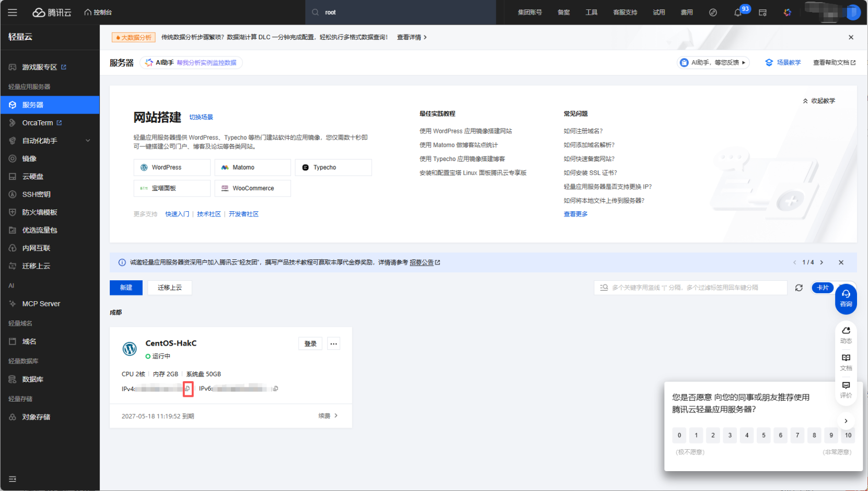Close the blue notice bar

(x=841, y=262)
